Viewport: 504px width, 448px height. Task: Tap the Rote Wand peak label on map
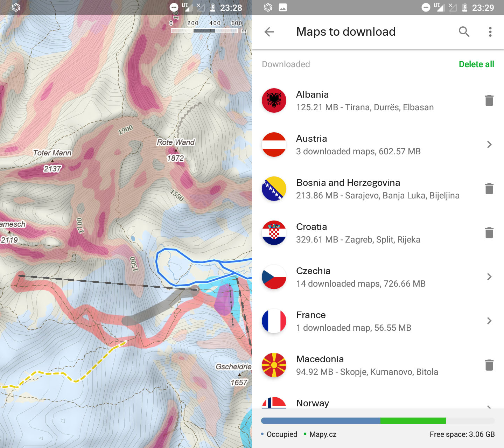(175, 142)
